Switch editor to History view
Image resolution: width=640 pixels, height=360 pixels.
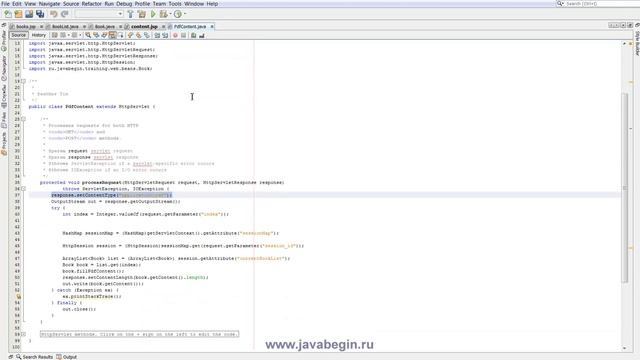39,36
